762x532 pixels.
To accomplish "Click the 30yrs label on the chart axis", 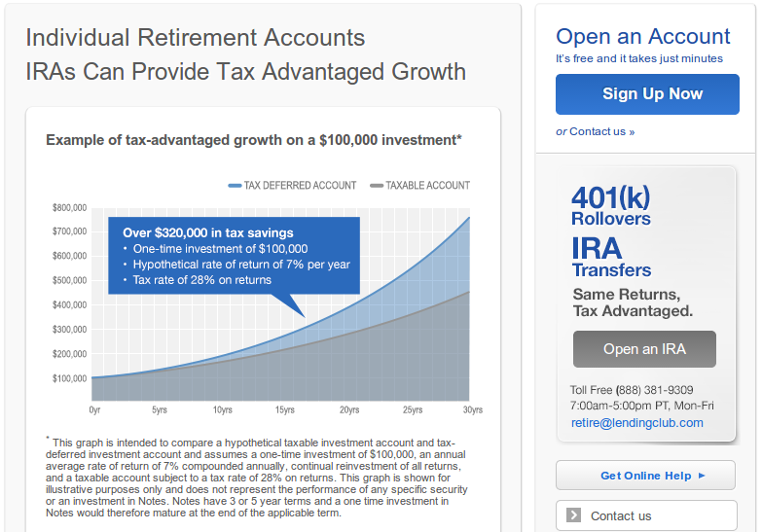I will pyautogui.click(x=472, y=410).
